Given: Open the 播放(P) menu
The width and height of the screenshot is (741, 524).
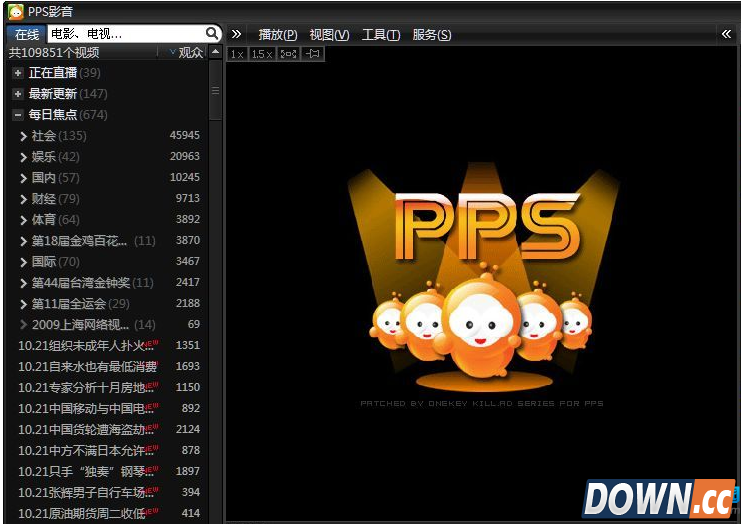Looking at the screenshot, I should [278, 34].
